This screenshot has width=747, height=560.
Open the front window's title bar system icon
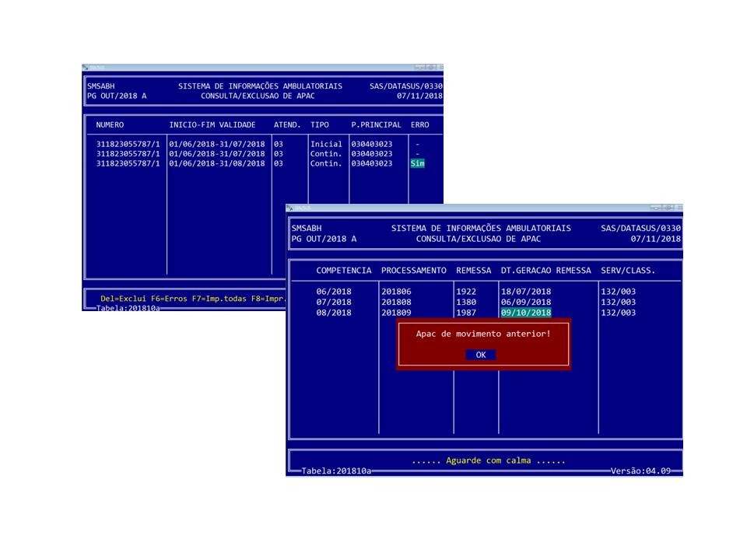[290, 208]
